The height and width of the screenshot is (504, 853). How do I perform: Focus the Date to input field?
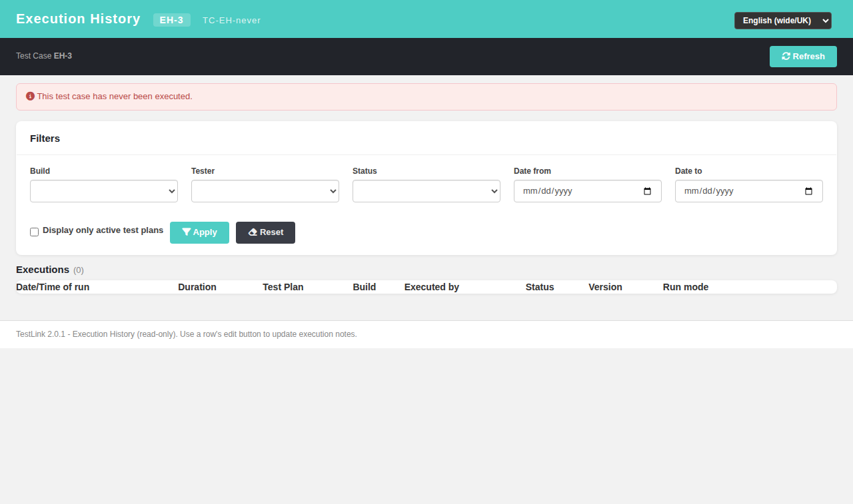pos(749,191)
